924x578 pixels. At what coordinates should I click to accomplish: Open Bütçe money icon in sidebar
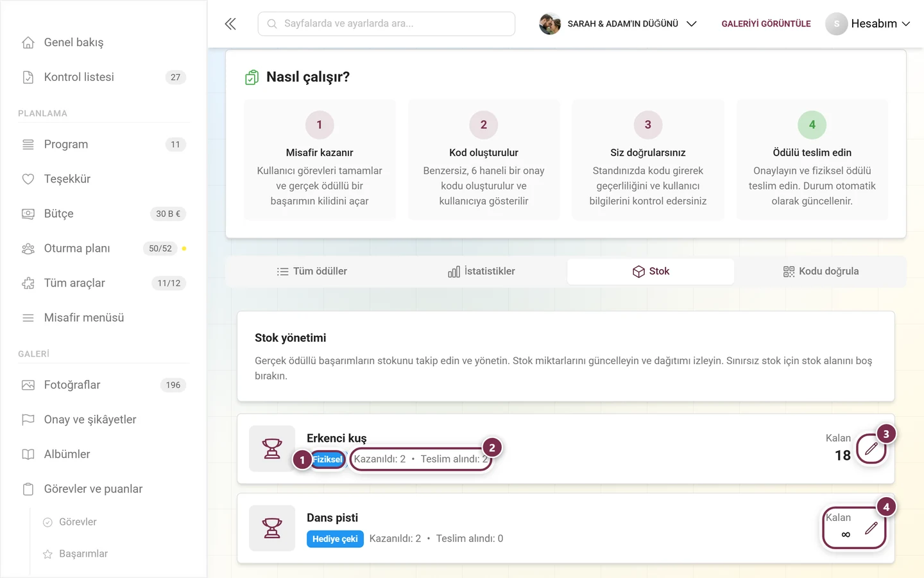tap(28, 214)
